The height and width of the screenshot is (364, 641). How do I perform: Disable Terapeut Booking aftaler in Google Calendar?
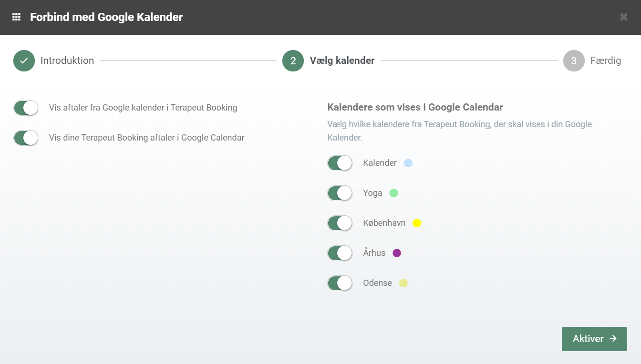[26, 138]
